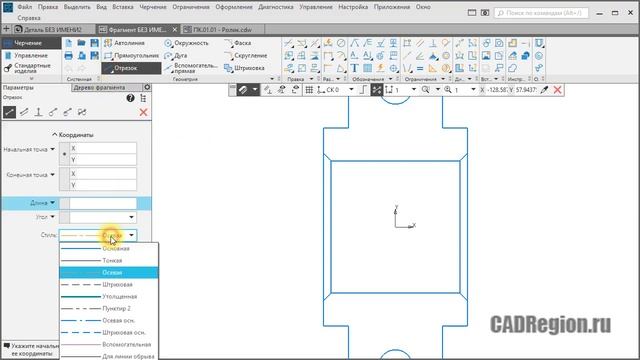Open the Черчение menu
The image size is (640, 360).
153,7
